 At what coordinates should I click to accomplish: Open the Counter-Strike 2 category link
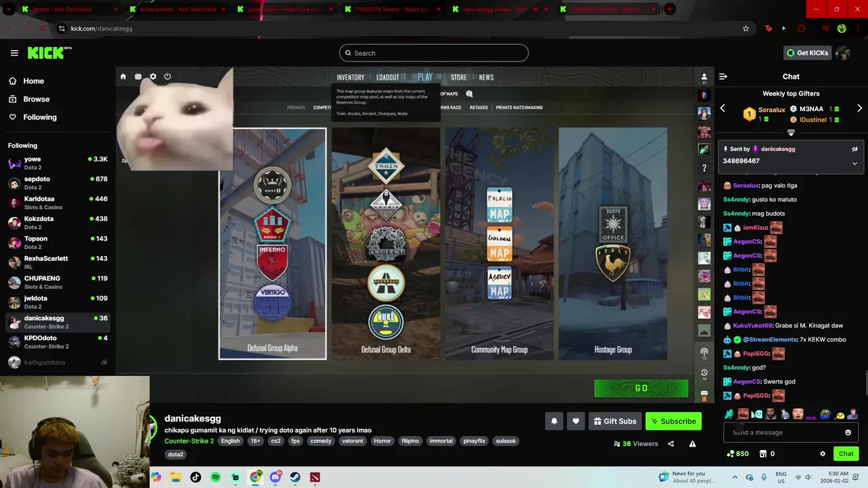coord(189,441)
